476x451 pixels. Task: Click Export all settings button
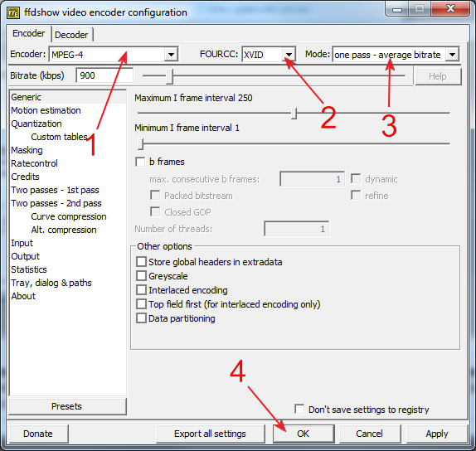click(x=211, y=434)
